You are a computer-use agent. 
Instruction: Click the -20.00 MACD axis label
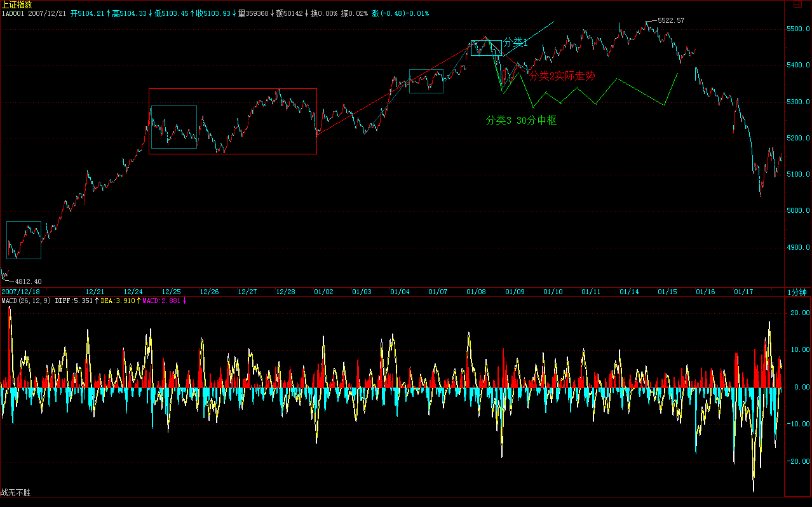798,462
